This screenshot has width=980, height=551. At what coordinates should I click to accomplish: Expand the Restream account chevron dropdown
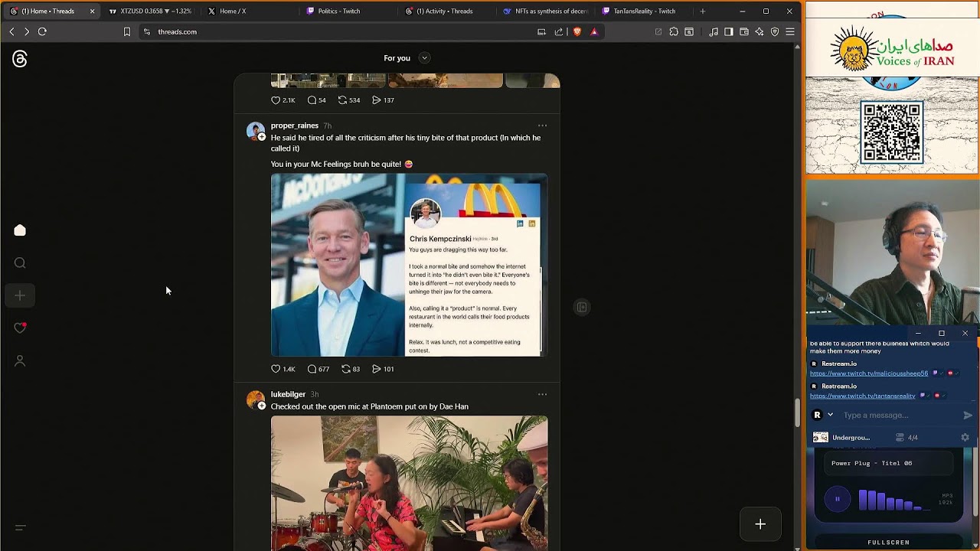point(830,415)
